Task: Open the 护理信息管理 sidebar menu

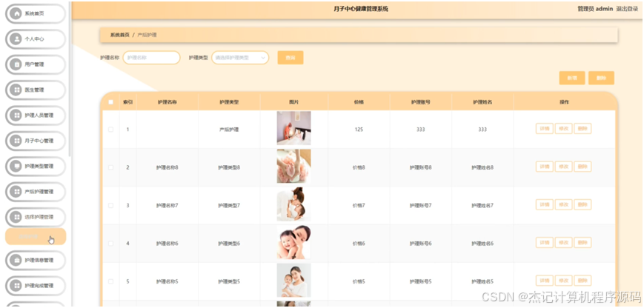Action: tap(36, 260)
